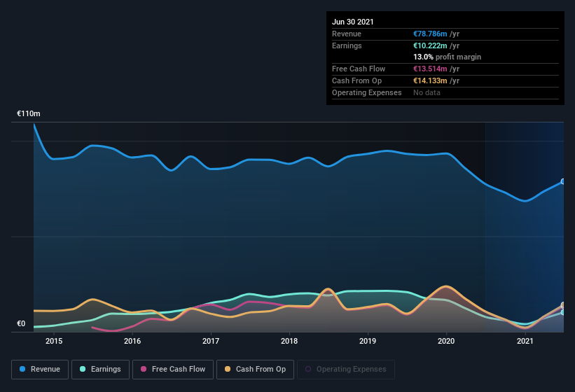The width and height of the screenshot is (575, 392).
Task: Toggle the Earnings series legend button
Action: click(100, 370)
